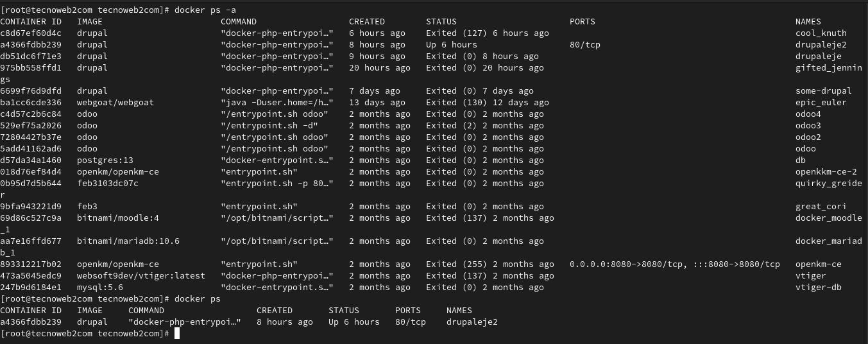The image size is (868, 344).
Task: Click the epic_euler container name
Action: tap(821, 103)
